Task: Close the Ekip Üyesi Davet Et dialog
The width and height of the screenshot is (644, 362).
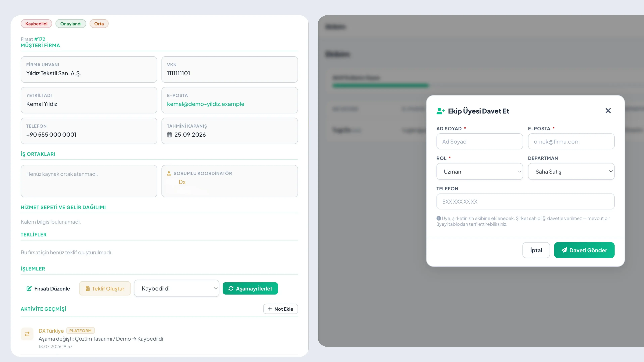Action: point(608,111)
